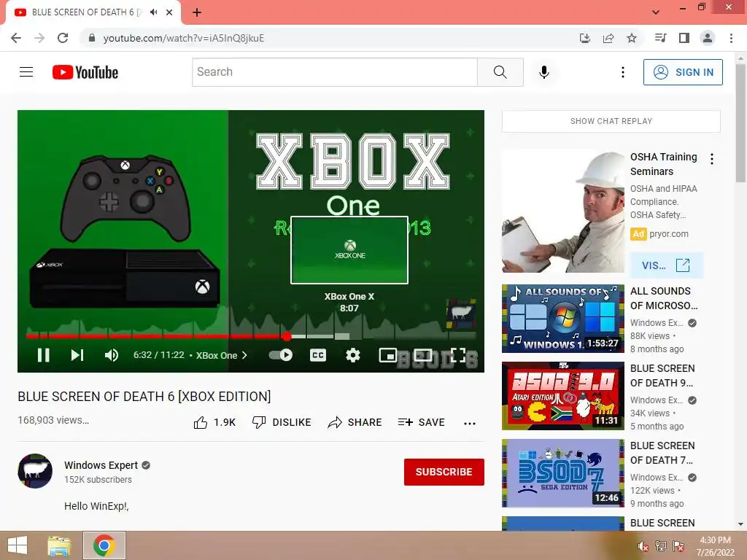Open a new browser tab

(197, 12)
